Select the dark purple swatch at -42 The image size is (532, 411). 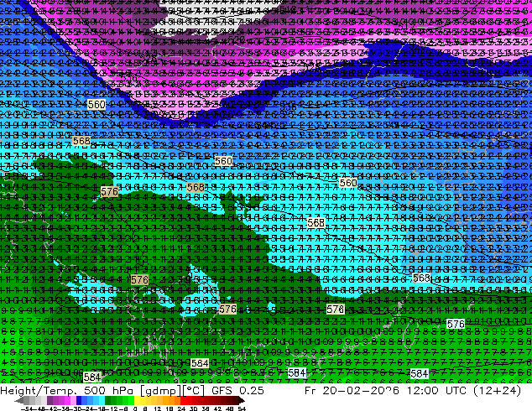coord(50,401)
